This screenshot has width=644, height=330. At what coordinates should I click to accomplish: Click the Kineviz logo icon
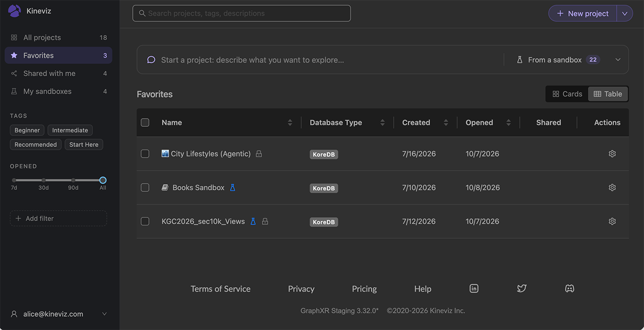(15, 11)
